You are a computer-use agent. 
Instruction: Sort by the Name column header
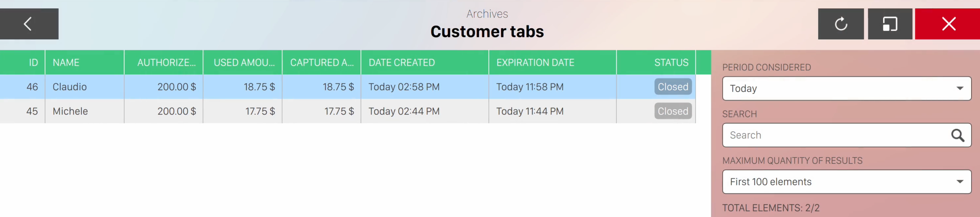tap(66, 62)
